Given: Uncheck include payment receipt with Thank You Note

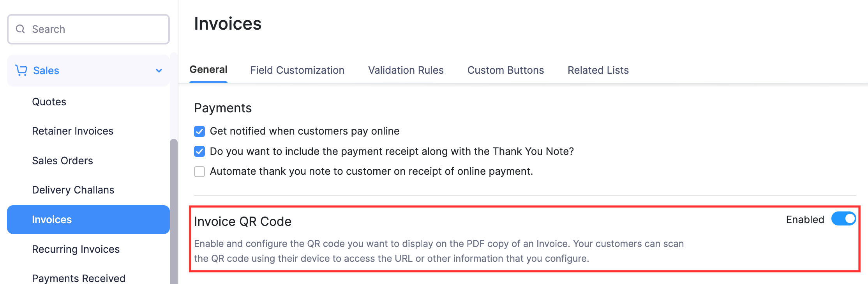Looking at the screenshot, I should tap(199, 151).
